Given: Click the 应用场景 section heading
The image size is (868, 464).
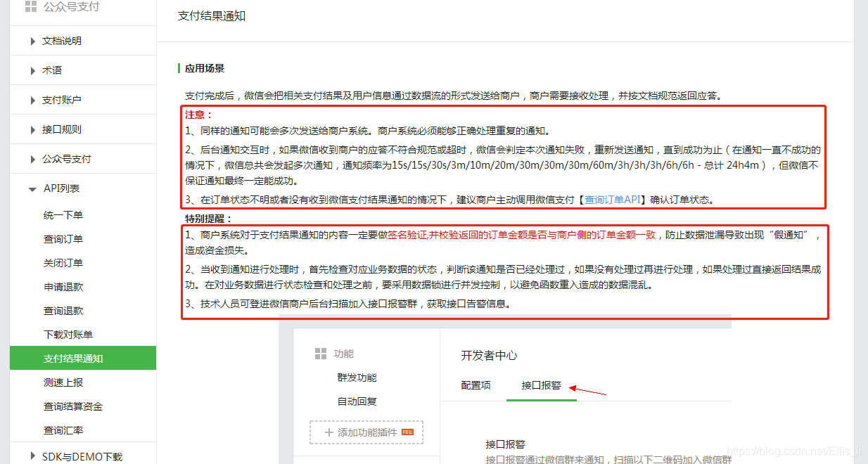Looking at the screenshot, I should (205, 68).
